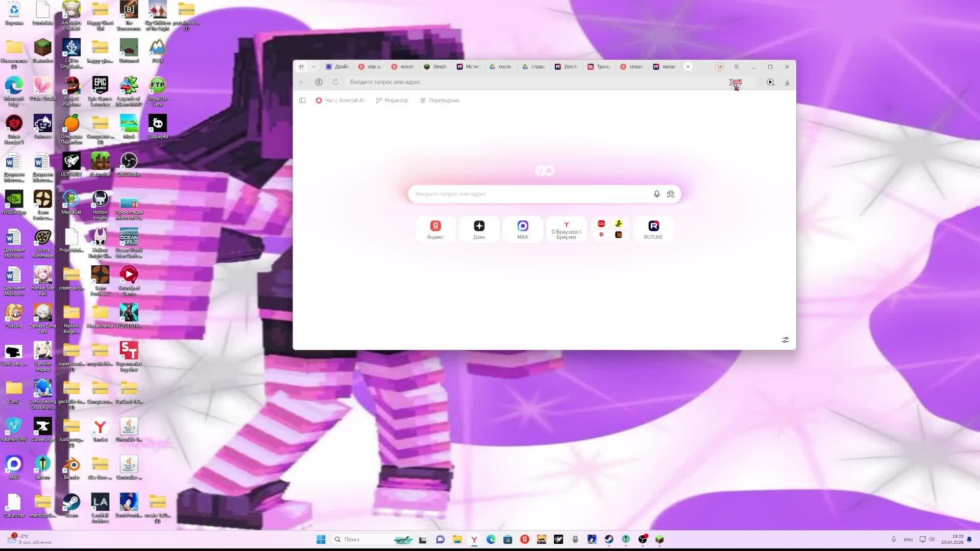Click the Yandex home icon beside back arrow
Image resolution: width=980 pixels, height=551 pixels.
(x=319, y=82)
